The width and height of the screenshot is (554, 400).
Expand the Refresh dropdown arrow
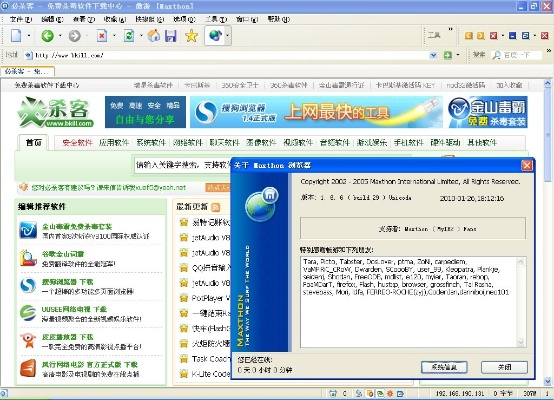coord(141,36)
